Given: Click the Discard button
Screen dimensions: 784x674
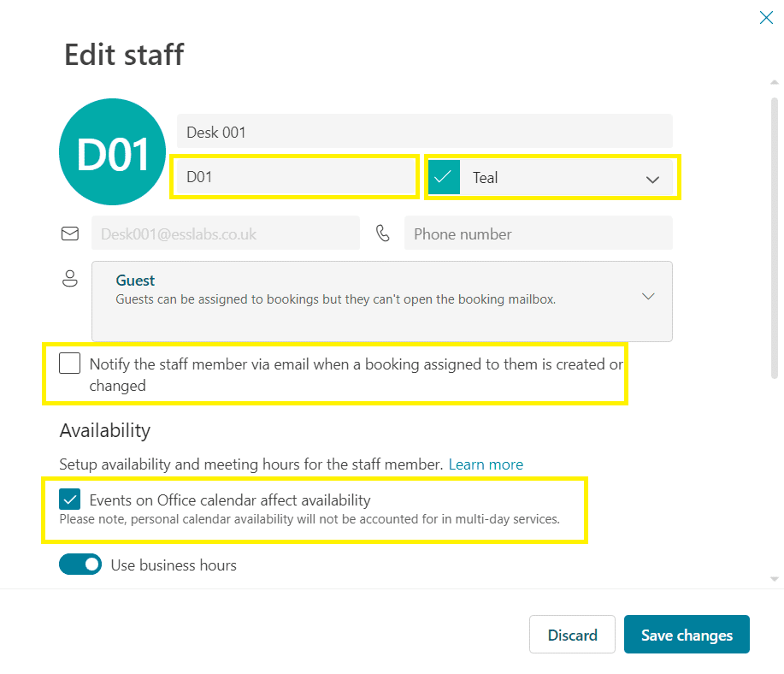Looking at the screenshot, I should tap(572, 635).
